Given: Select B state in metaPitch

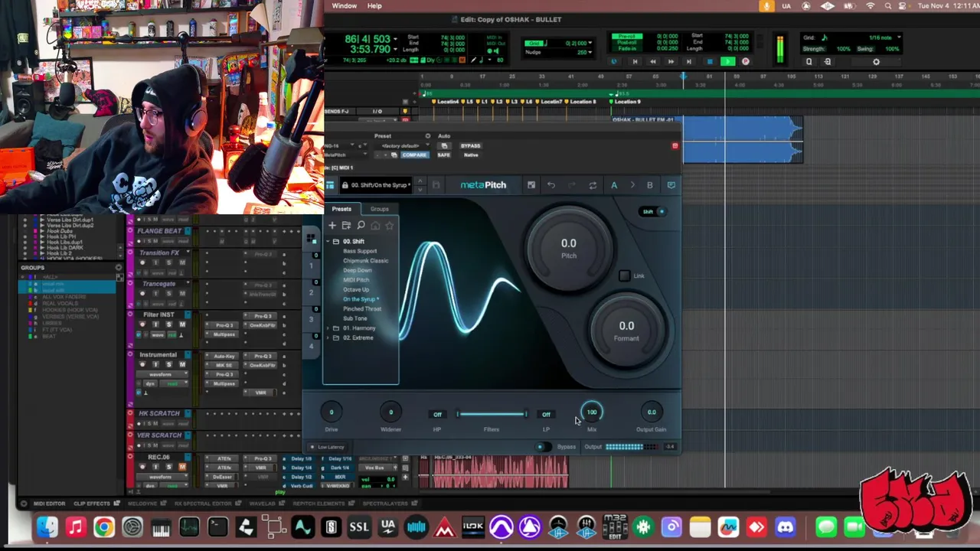Looking at the screenshot, I should (x=650, y=185).
